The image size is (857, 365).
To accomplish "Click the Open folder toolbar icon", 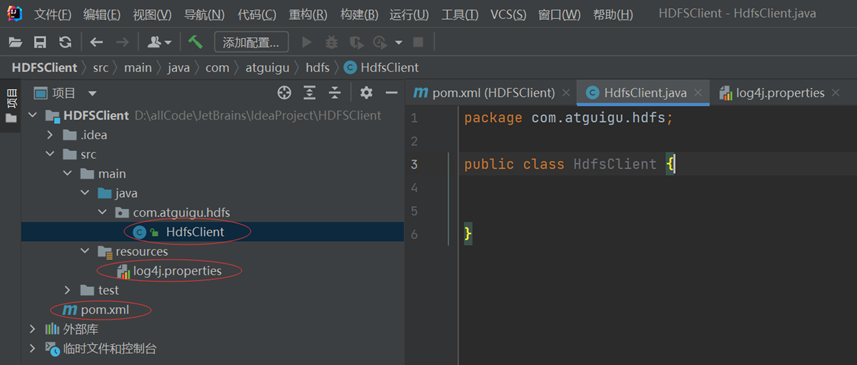I will coord(15,42).
